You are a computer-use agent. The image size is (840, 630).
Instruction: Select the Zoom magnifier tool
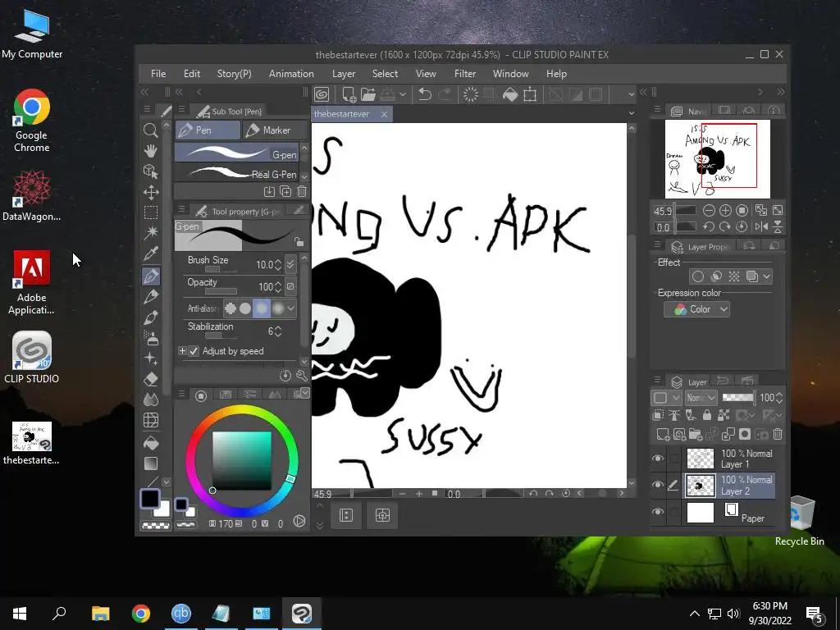[x=151, y=130]
